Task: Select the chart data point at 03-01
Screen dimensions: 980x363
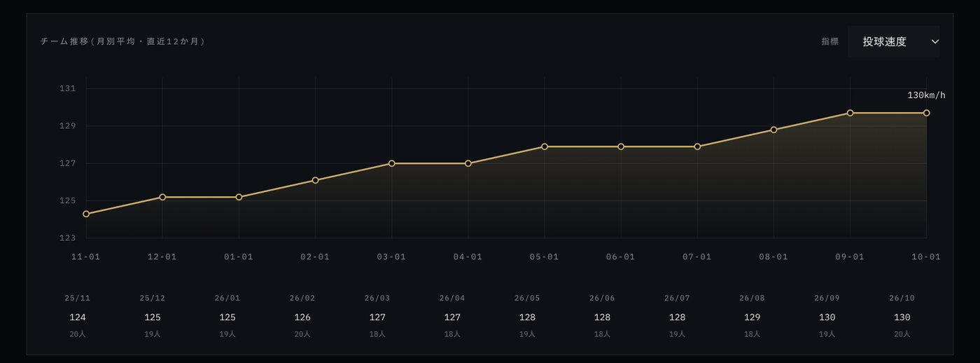Action: 391,163
